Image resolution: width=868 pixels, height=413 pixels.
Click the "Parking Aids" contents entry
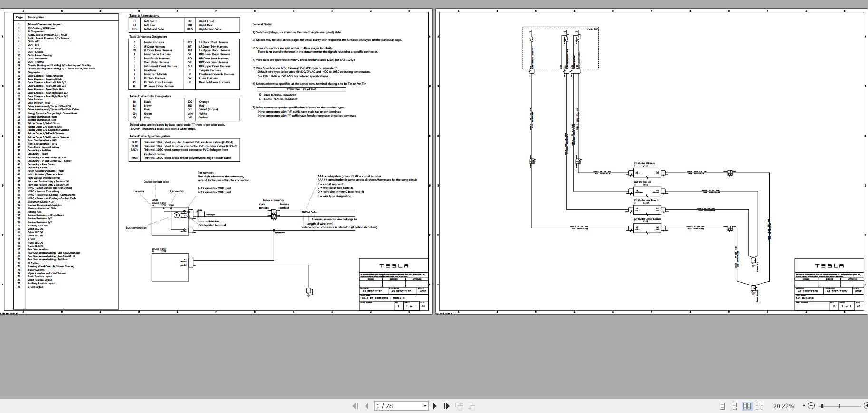pyautogui.click(x=35, y=212)
